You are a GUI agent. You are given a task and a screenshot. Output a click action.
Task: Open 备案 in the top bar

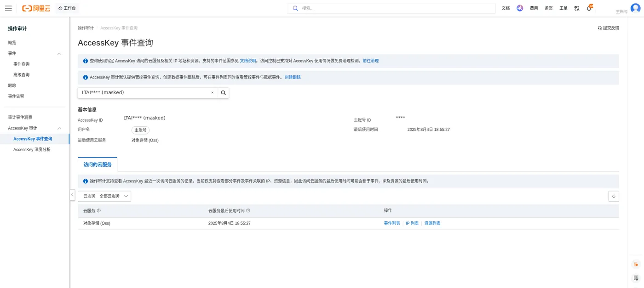pyautogui.click(x=549, y=8)
